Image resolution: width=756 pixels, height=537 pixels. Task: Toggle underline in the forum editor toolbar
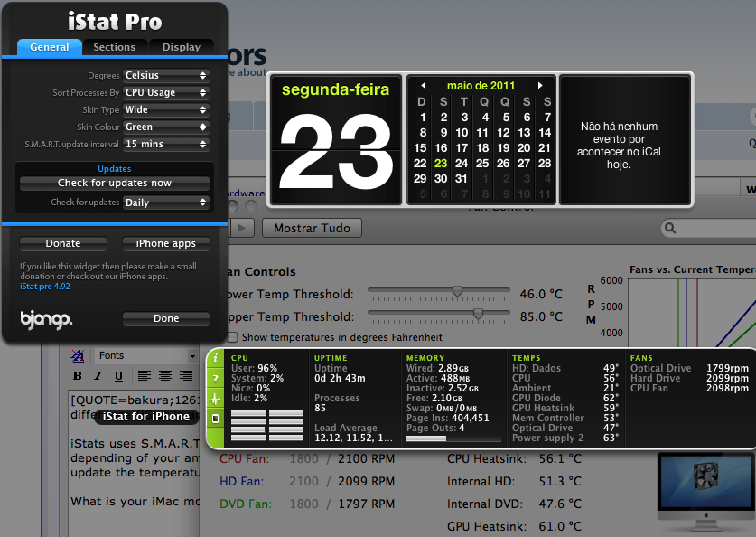[x=118, y=376]
